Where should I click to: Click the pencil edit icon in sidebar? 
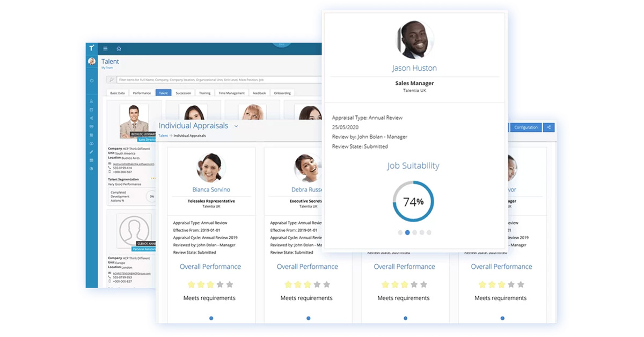[92, 152]
